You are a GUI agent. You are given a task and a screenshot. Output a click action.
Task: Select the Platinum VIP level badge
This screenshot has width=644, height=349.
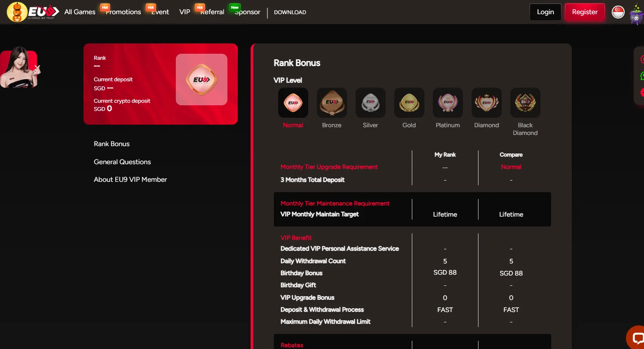(x=448, y=103)
